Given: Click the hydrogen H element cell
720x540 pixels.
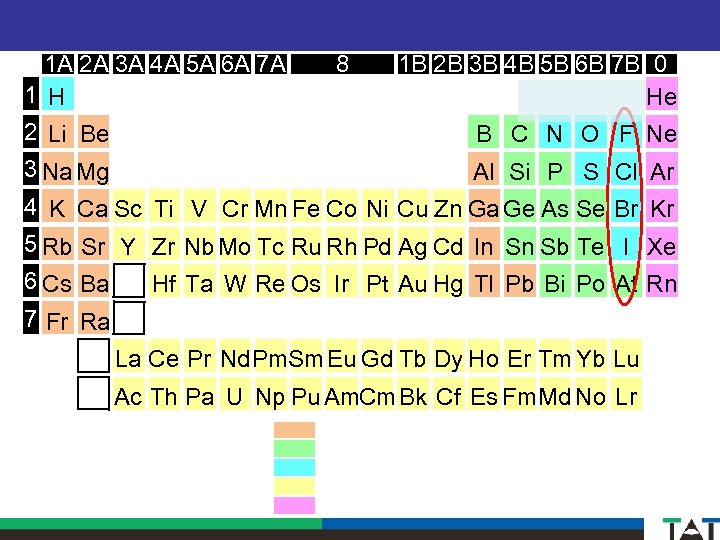Looking at the screenshot, I should click(x=57, y=94).
